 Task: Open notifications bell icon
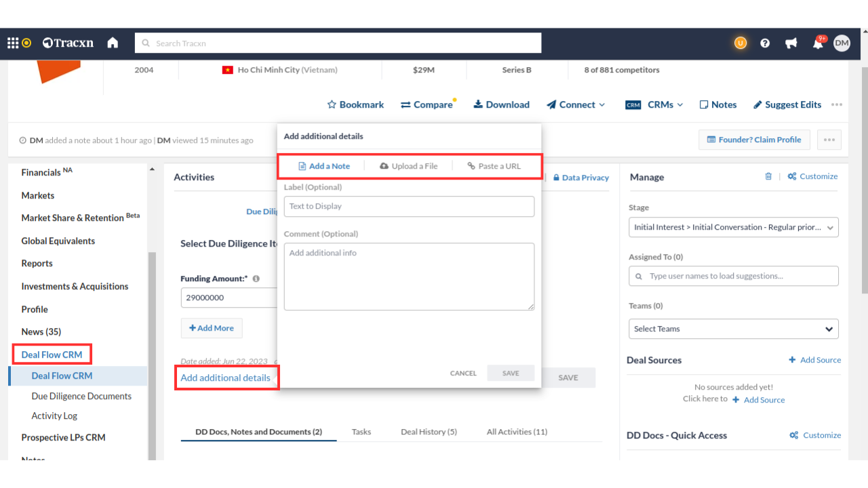818,43
